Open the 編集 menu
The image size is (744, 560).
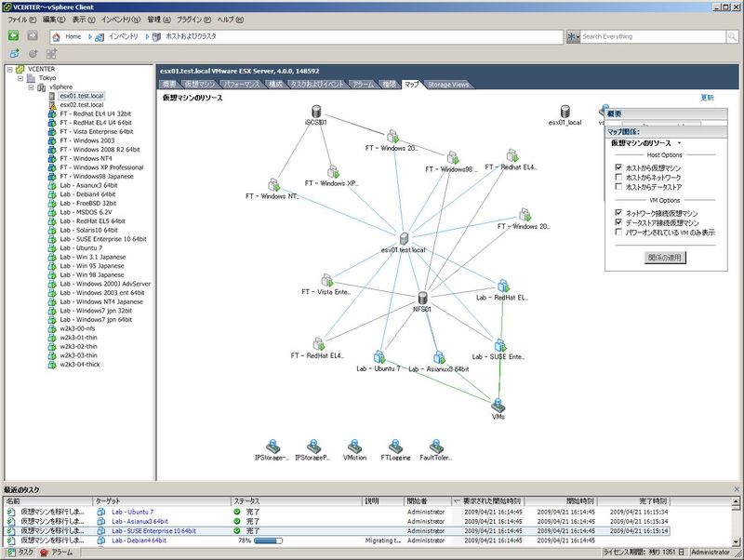(54, 20)
